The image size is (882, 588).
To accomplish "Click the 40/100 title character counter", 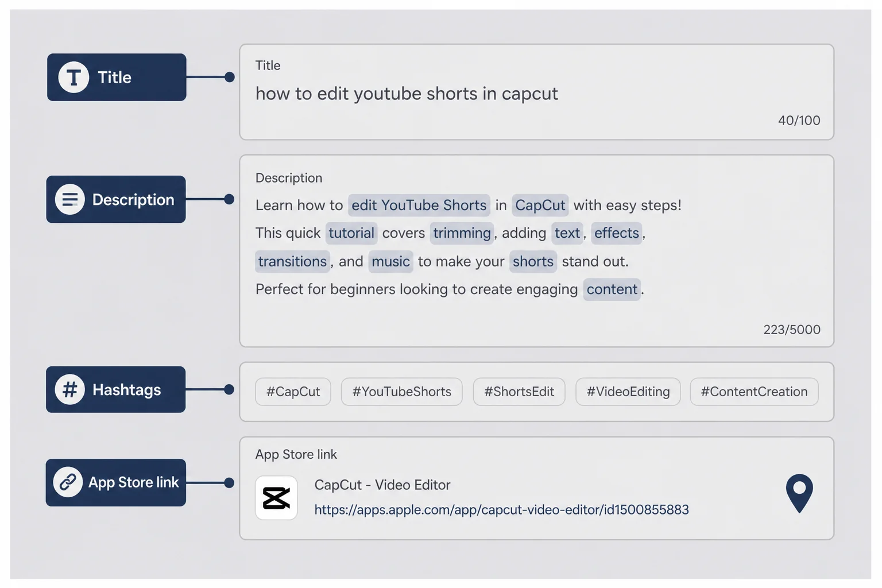I will pos(799,121).
